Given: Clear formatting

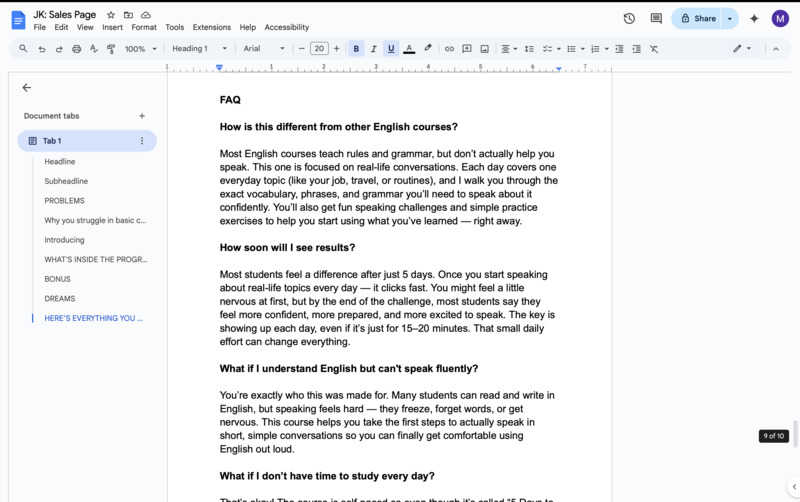Looking at the screenshot, I should click(x=654, y=49).
